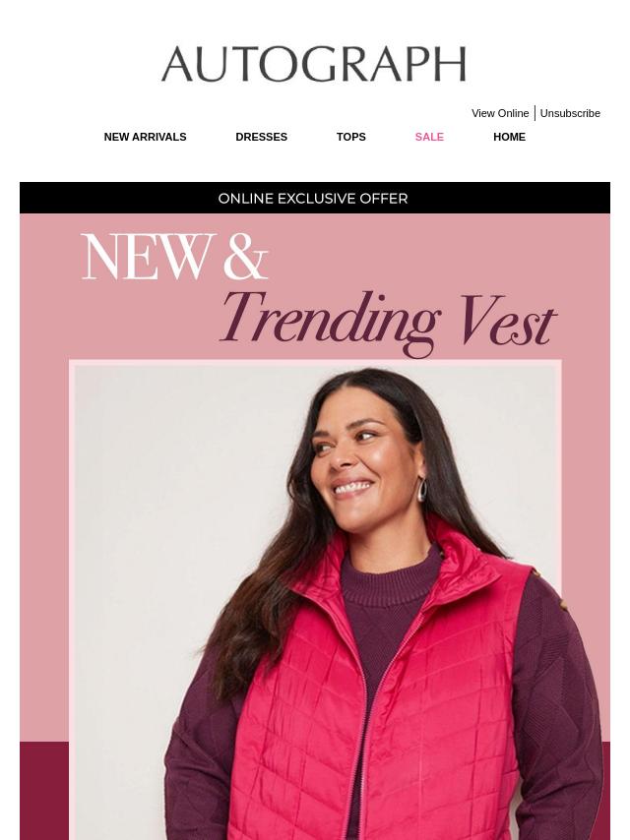
Task: Navigate to the HOME category
Action: (x=509, y=137)
